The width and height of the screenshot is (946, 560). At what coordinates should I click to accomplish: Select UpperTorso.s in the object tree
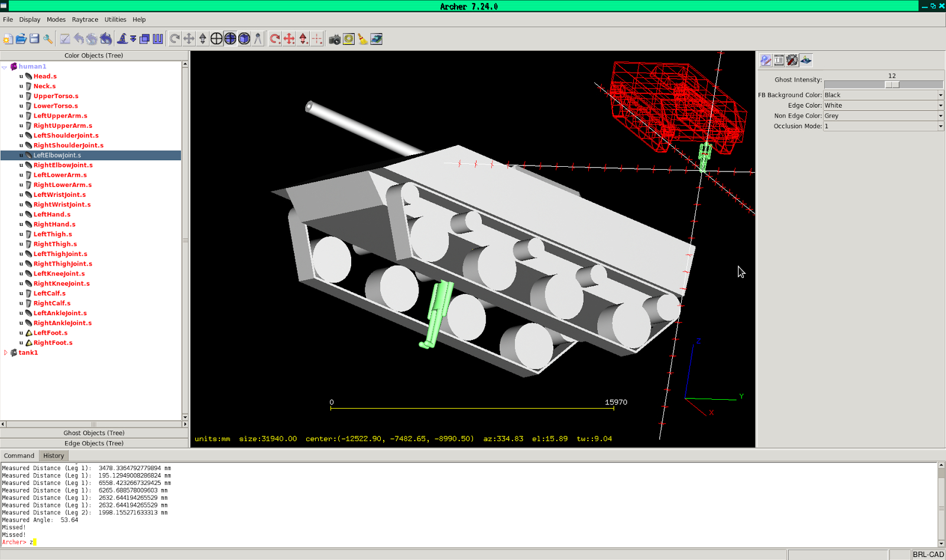(x=56, y=96)
